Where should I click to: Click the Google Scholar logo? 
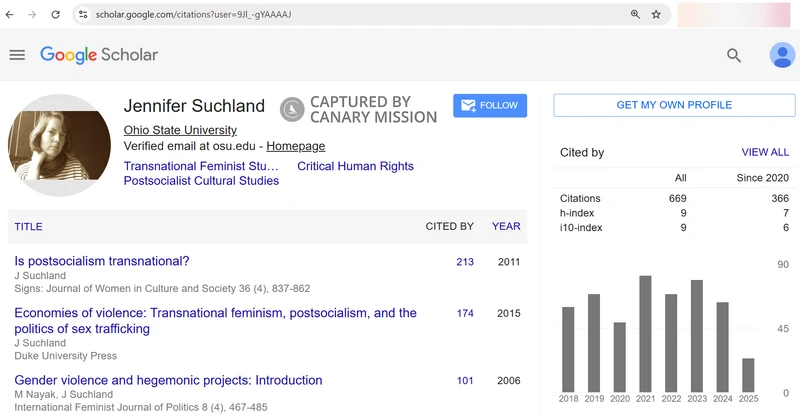(x=99, y=55)
